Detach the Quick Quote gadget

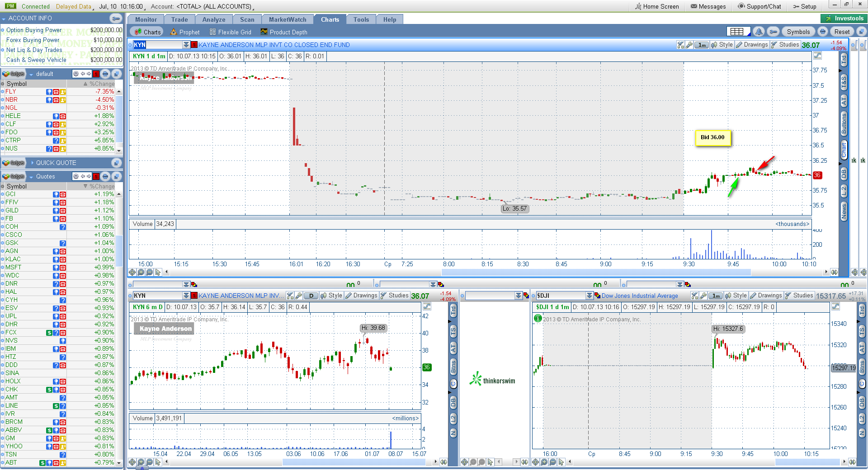(117, 163)
